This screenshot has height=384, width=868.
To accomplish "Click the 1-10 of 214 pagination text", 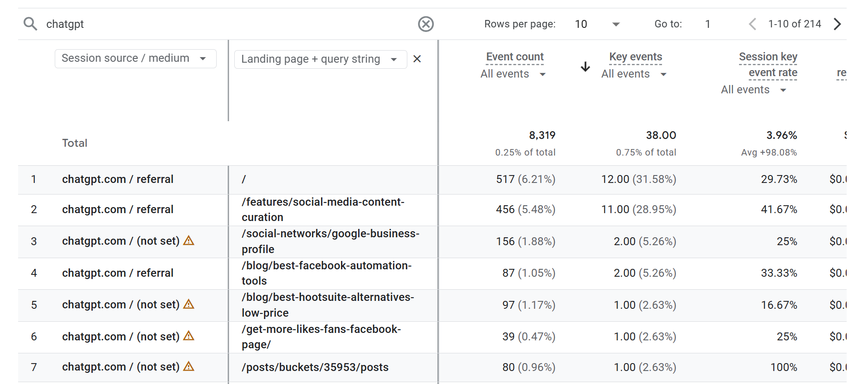I will tap(795, 24).
